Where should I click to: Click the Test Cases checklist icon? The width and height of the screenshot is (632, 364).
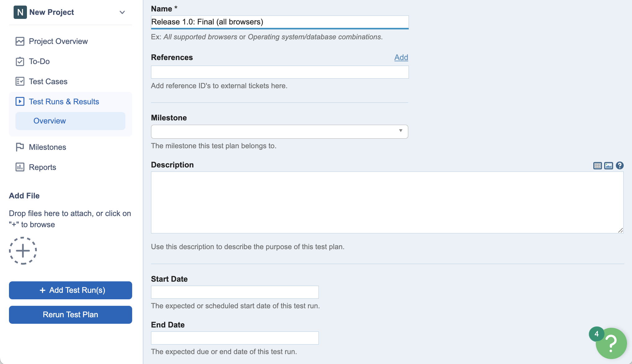coord(20,81)
